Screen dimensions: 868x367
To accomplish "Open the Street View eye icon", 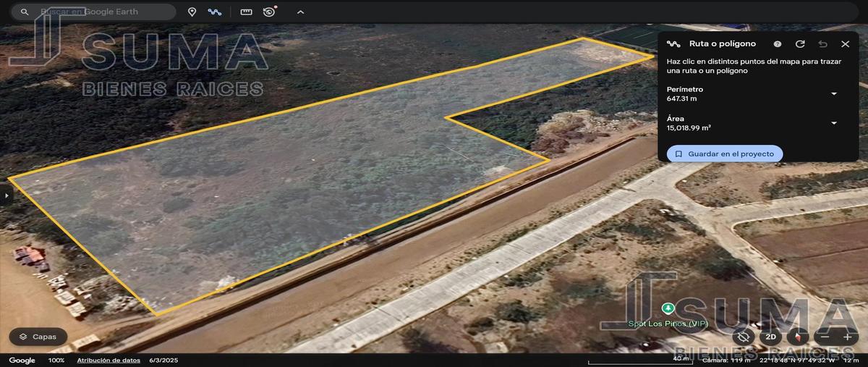I will click(x=269, y=12).
